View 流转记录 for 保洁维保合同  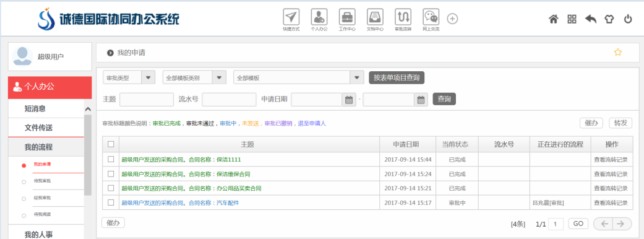coord(611,174)
